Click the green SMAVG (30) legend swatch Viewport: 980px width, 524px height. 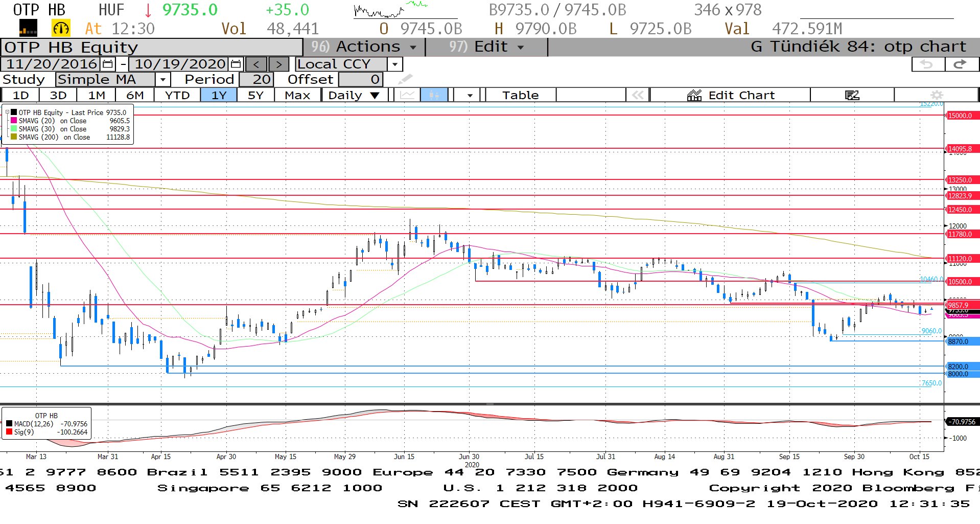click(14, 129)
